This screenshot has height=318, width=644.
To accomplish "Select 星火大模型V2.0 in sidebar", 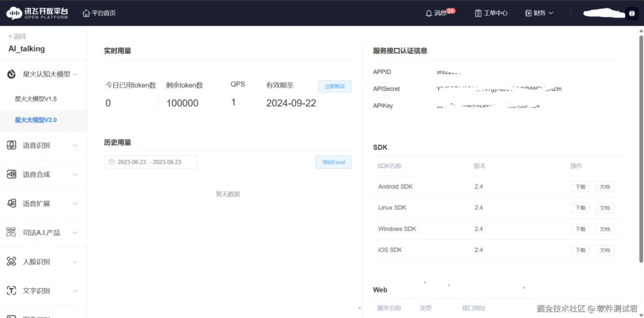I will click(36, 120).
